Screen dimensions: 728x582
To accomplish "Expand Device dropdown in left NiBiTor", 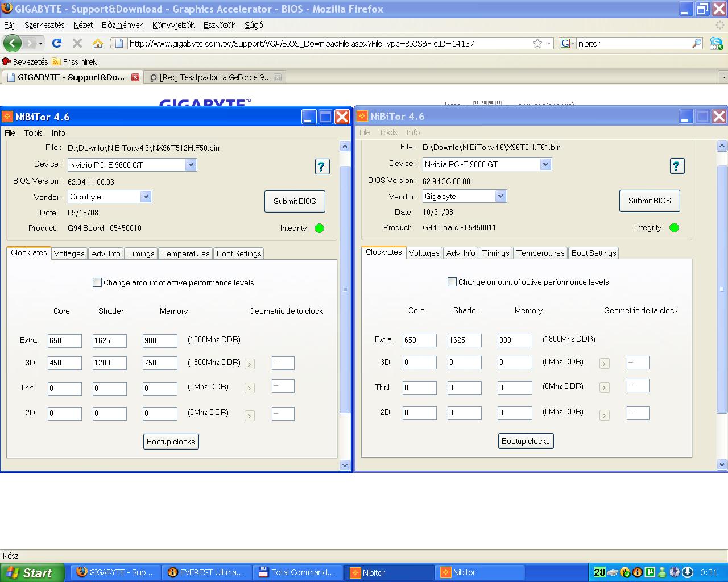I will coord(191,165).
